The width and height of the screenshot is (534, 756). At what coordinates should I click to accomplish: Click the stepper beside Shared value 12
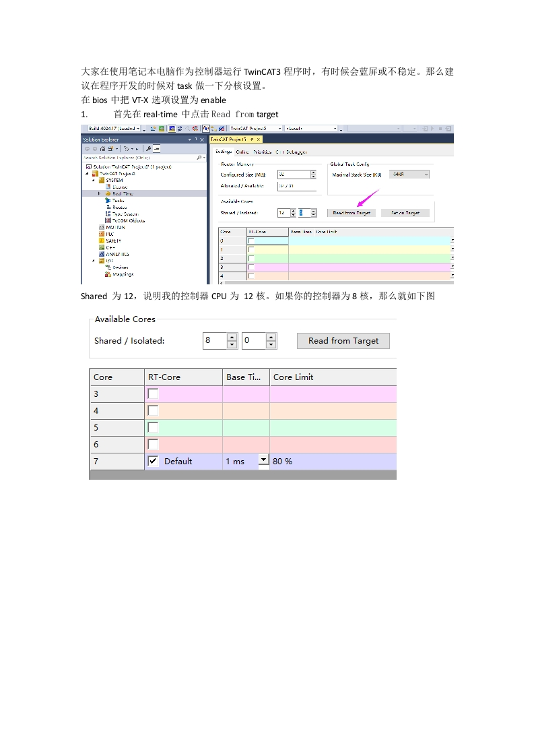point(294,213)
